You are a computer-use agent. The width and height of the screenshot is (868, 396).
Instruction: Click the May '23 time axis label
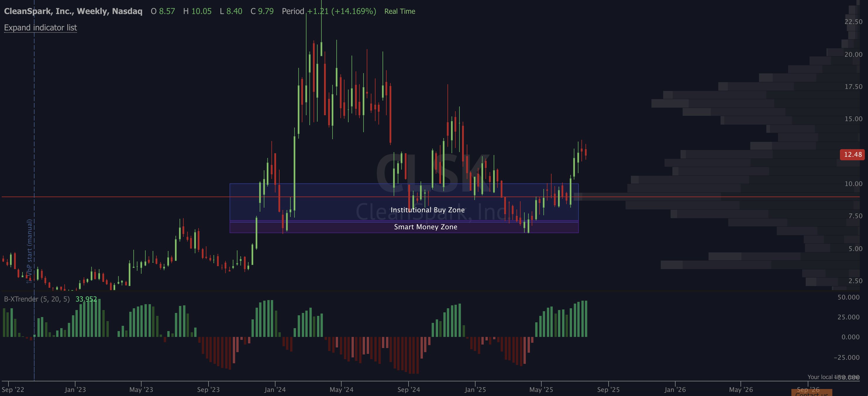tap(141, 390)
